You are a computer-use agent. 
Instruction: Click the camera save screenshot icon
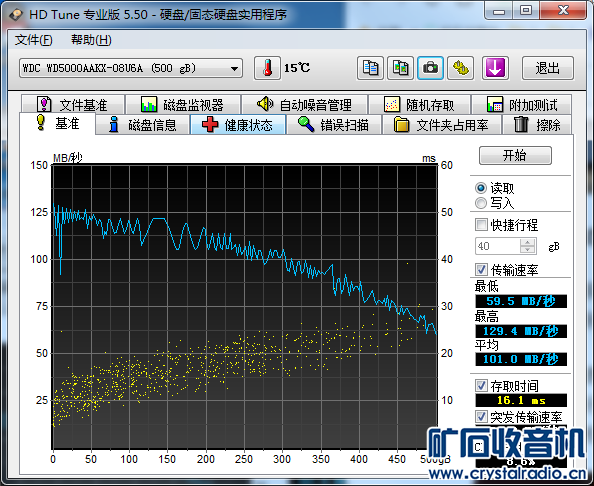(430, 68)
